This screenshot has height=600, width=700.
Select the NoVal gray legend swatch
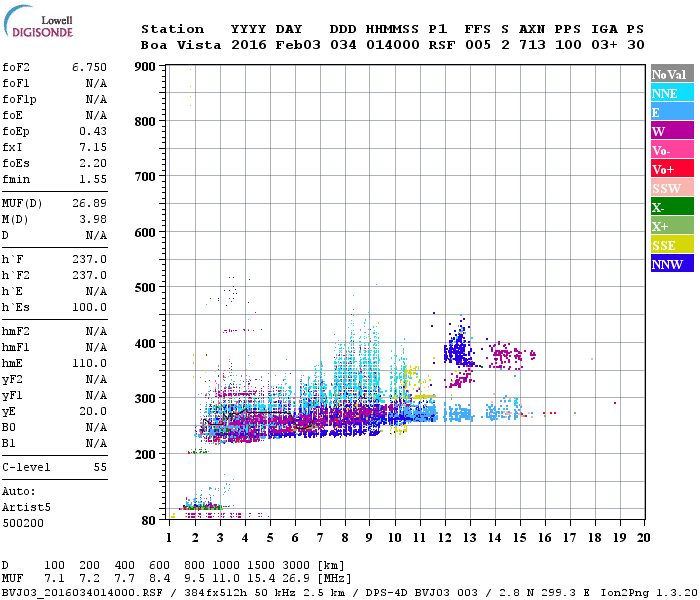(672, 74)
